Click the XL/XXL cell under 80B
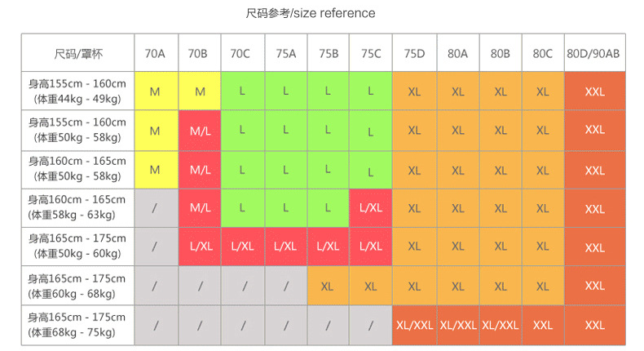Screen dimensions: 644x351 click(501, 325)
